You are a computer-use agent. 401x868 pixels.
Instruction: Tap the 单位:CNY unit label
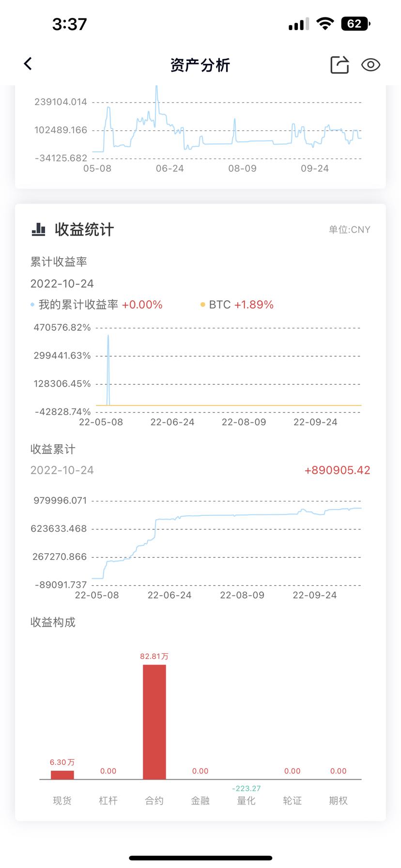(350, 230)
